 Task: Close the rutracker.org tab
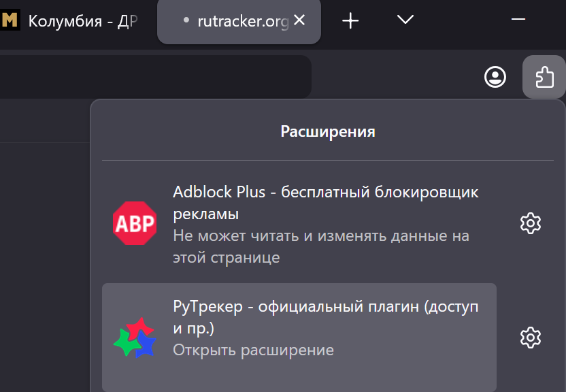pyautogui.click(x=299, y=20)
